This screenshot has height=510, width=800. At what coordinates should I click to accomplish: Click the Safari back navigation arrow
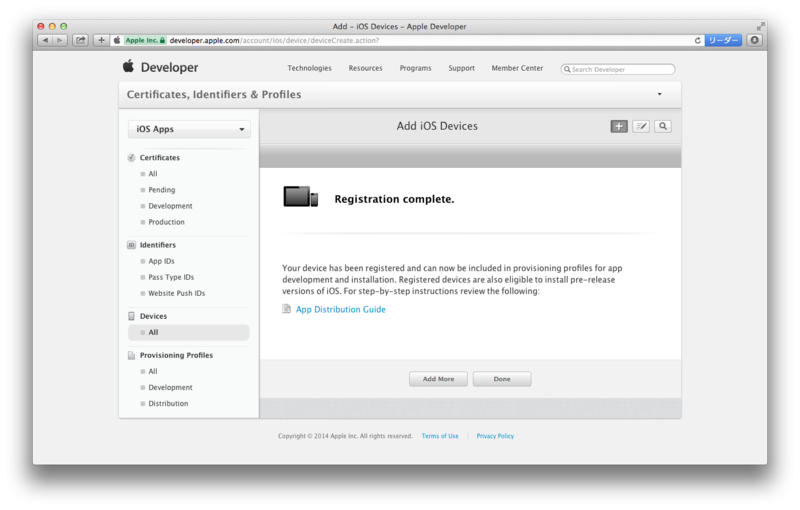tap(45, 40)
